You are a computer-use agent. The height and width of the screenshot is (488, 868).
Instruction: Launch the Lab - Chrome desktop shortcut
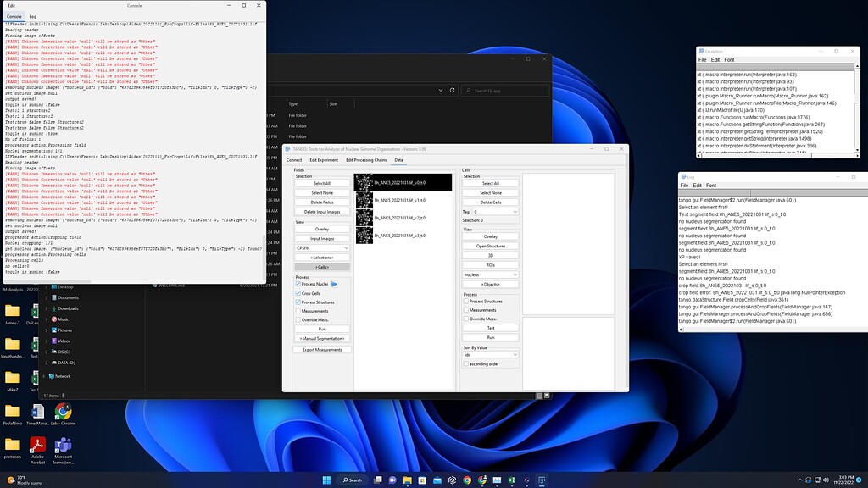63,413
